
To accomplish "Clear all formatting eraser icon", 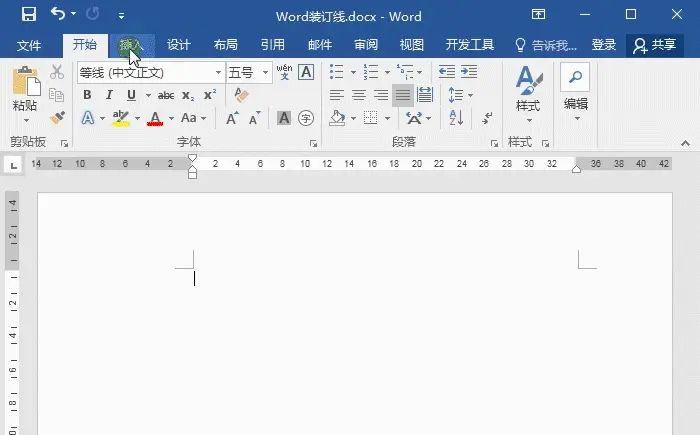I will coord(241,95).
